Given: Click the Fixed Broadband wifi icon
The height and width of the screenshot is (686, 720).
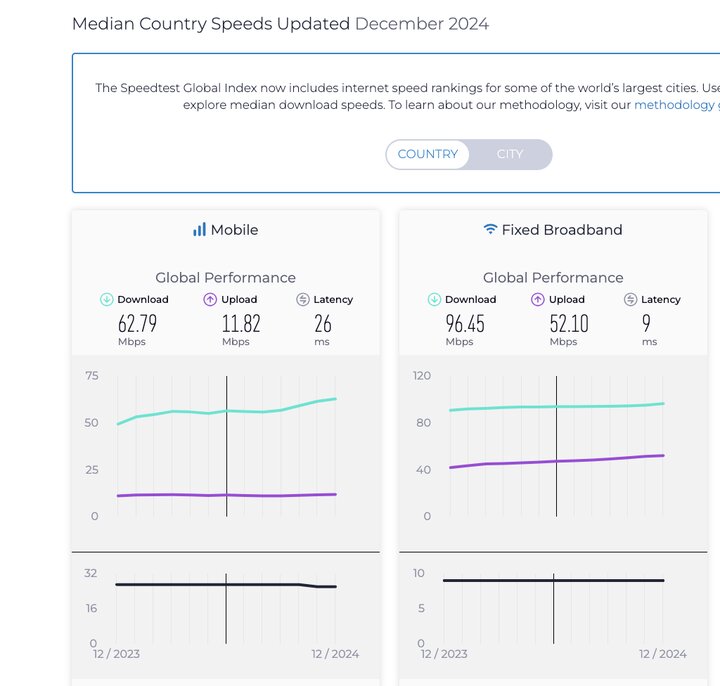Looking at the screenshot, I should coord(490,230).
